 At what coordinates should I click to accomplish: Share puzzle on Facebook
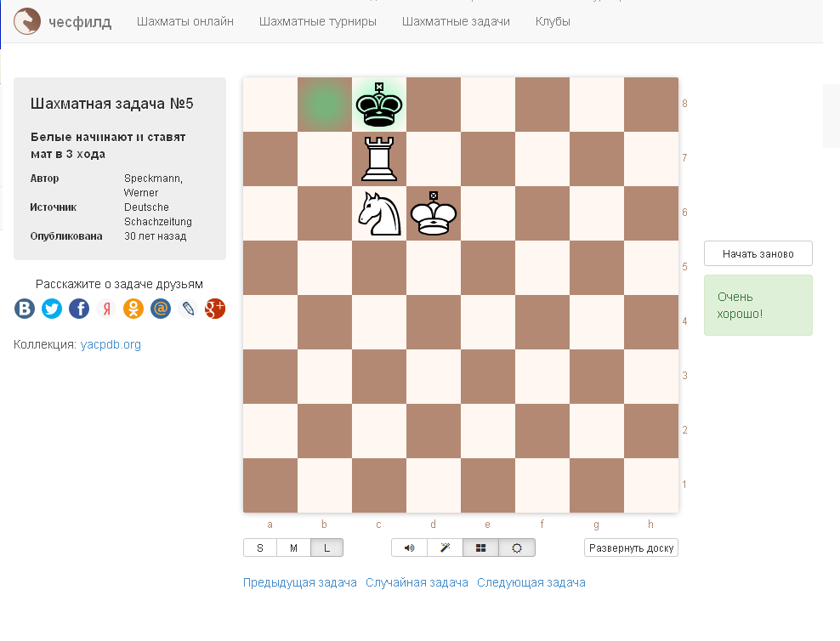[x=79, y=309]
